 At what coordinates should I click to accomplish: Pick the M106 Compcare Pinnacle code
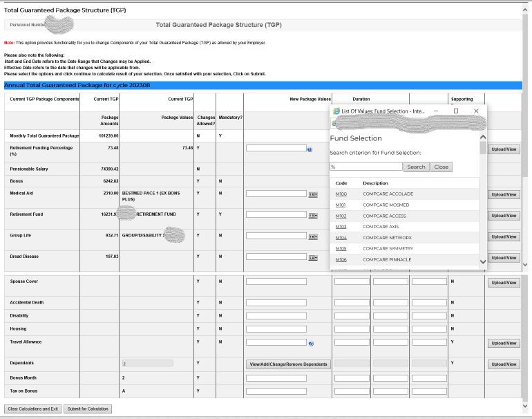[341, 260]
